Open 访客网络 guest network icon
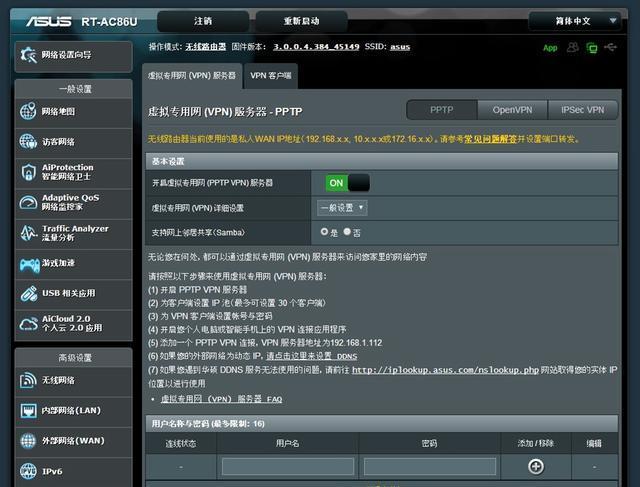The height and width of the screenshot is (487, 640). point(28,142)
